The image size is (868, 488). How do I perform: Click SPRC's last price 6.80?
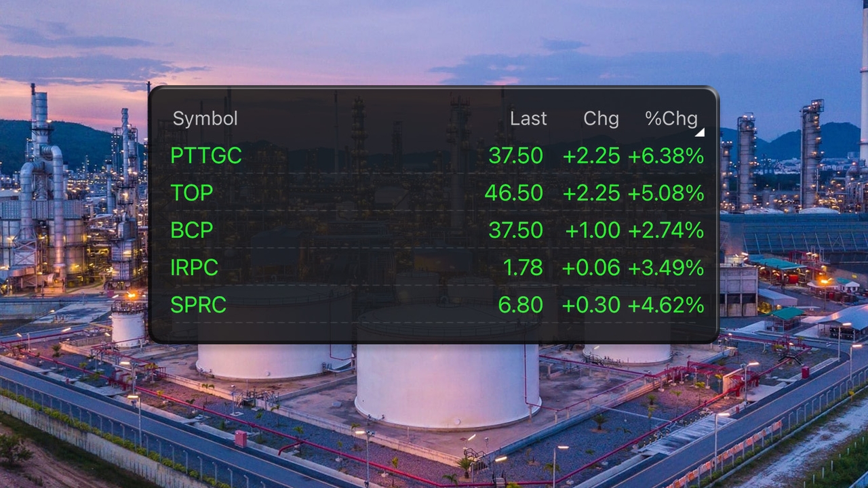[x=520, y=305]
